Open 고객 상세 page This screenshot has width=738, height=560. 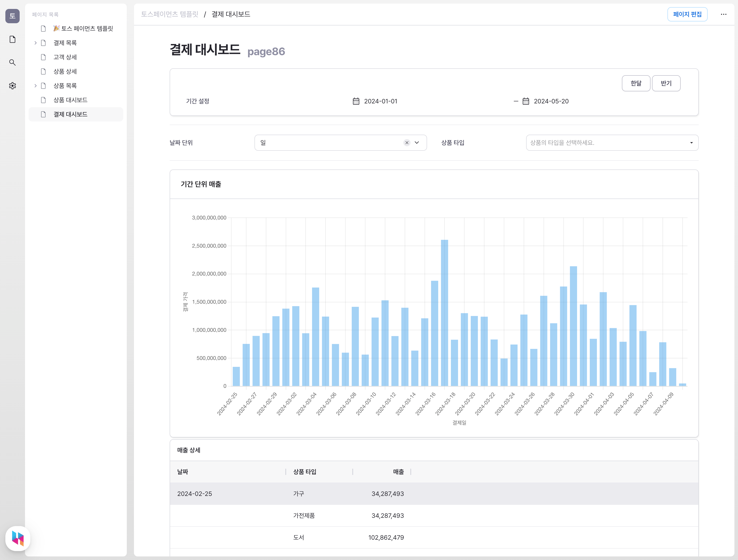tap(65, 57)
